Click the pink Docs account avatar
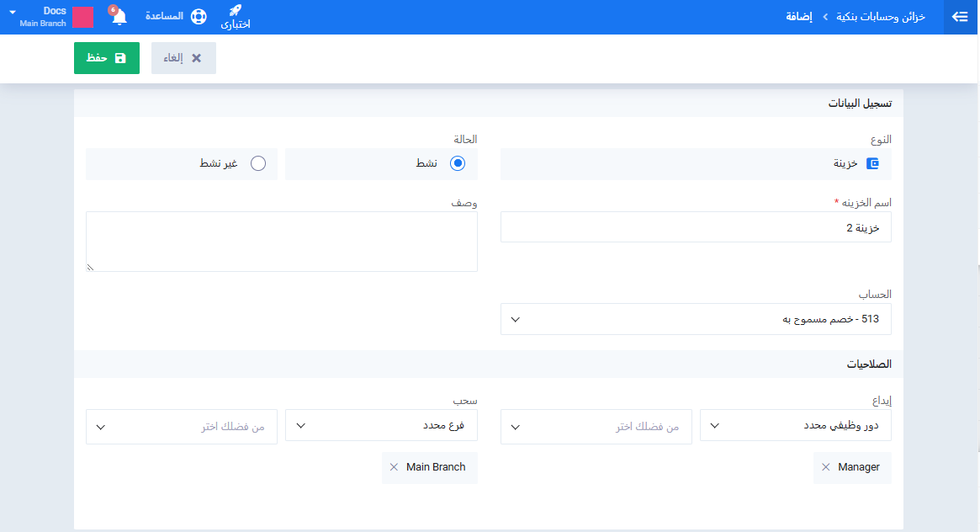The height and width of the screenshot is (532, 980). click(82, 17)
